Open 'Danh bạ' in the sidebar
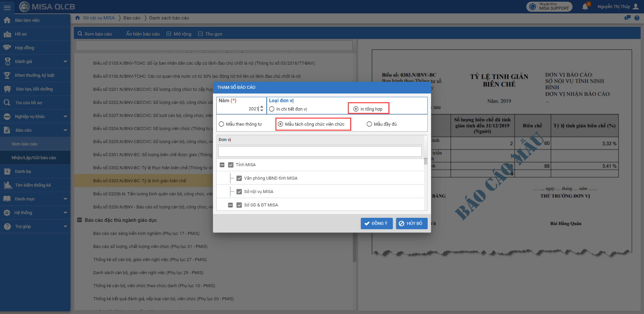Viewport: 644px width, 314px height. tap(23, 171)
